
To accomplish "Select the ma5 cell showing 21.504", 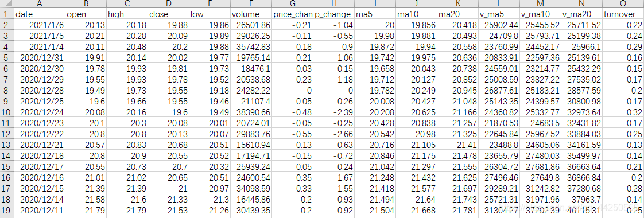I will 375,210.
